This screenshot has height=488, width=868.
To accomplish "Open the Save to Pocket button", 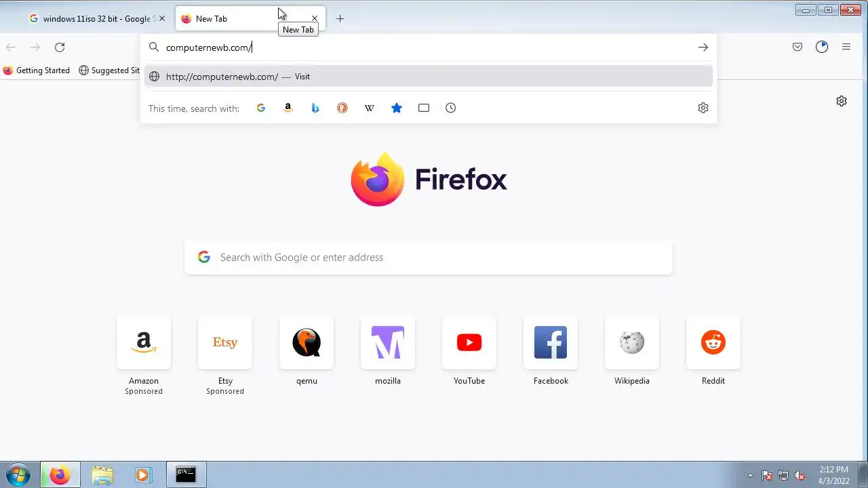I will (x=797, y=47).
